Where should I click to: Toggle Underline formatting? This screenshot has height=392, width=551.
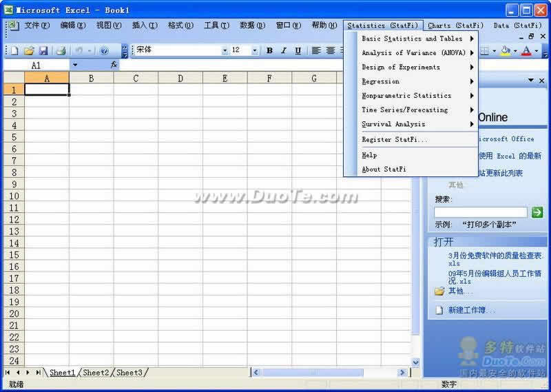coord(298,50)
